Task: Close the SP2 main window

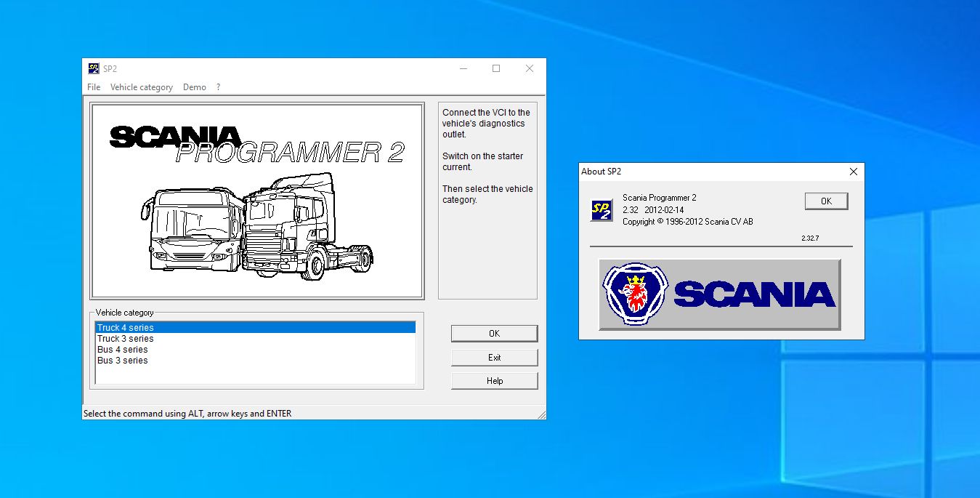Action: tap(530, 69)
